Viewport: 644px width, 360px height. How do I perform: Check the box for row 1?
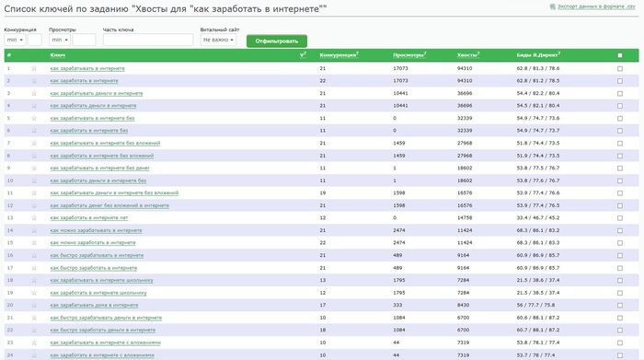point(620,69)
